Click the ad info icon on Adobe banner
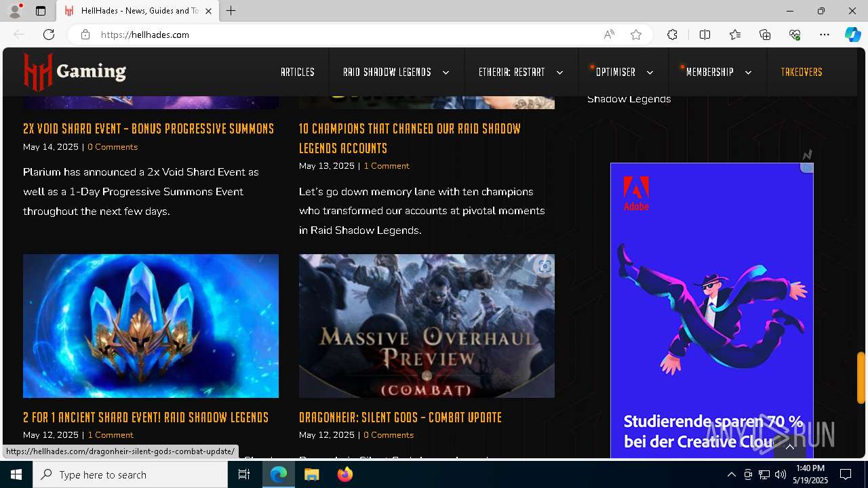This screenshot has width=868, height=488. tap(807, 167)
